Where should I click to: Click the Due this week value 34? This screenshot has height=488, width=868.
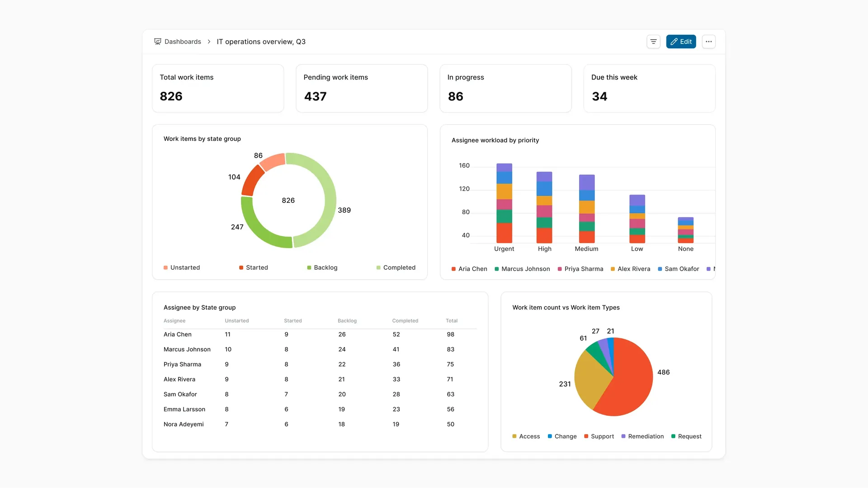click(x=599, y=96)
